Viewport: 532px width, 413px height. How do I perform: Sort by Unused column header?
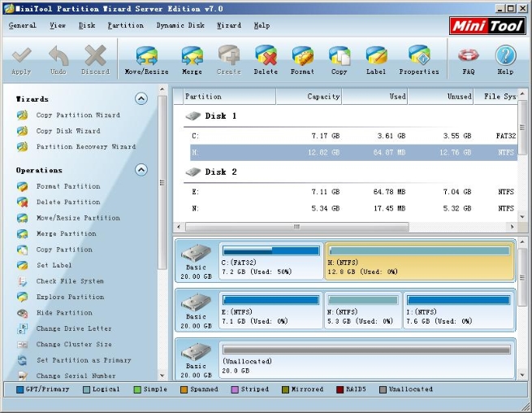[440, 97]
